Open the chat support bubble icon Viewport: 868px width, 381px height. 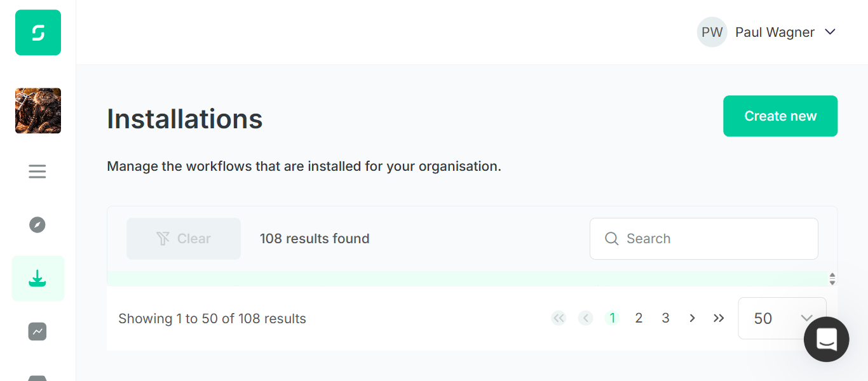[x=826, y=339]
